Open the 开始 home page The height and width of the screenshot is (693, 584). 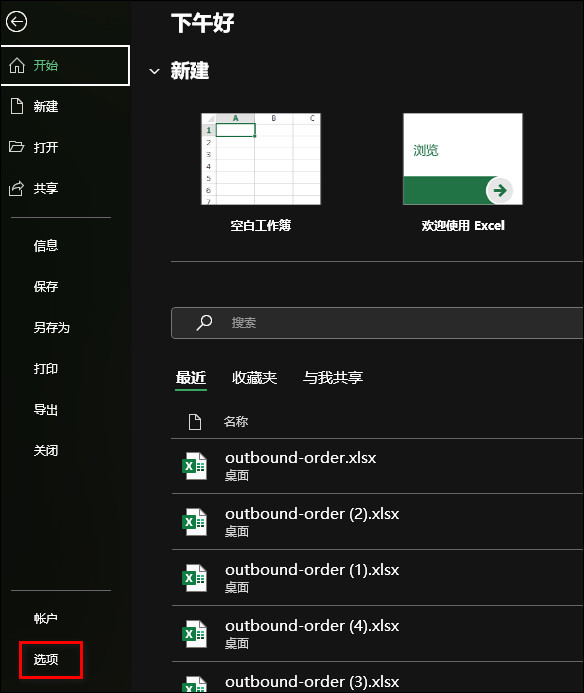tap(65, 65)
